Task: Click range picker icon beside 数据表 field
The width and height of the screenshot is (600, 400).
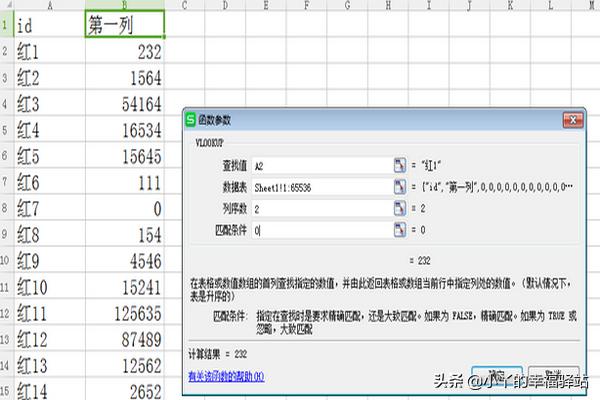Action: (400, 187)
